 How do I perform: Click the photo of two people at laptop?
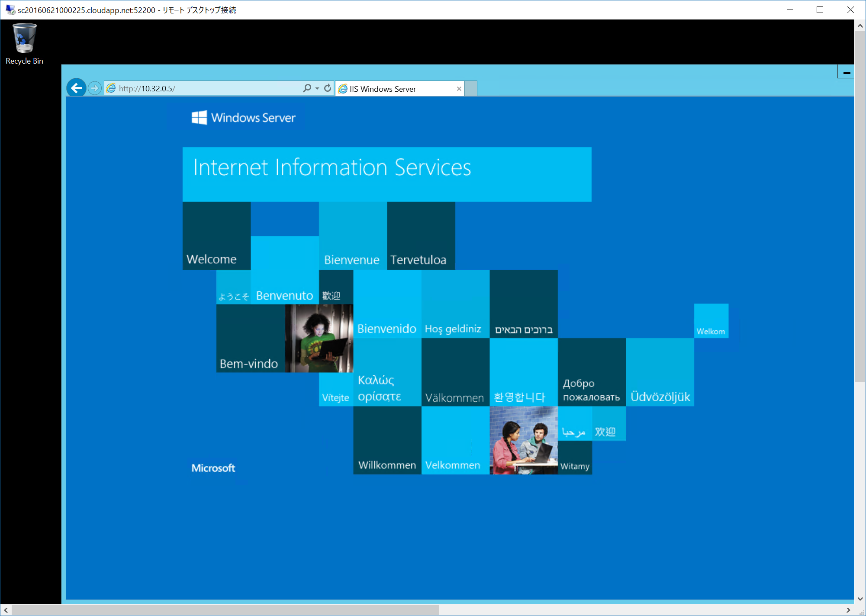[x=524, y=440]
